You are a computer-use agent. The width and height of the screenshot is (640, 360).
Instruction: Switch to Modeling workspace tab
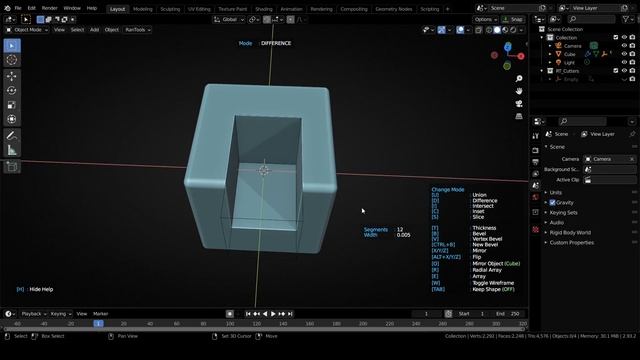tap(142, 9)
